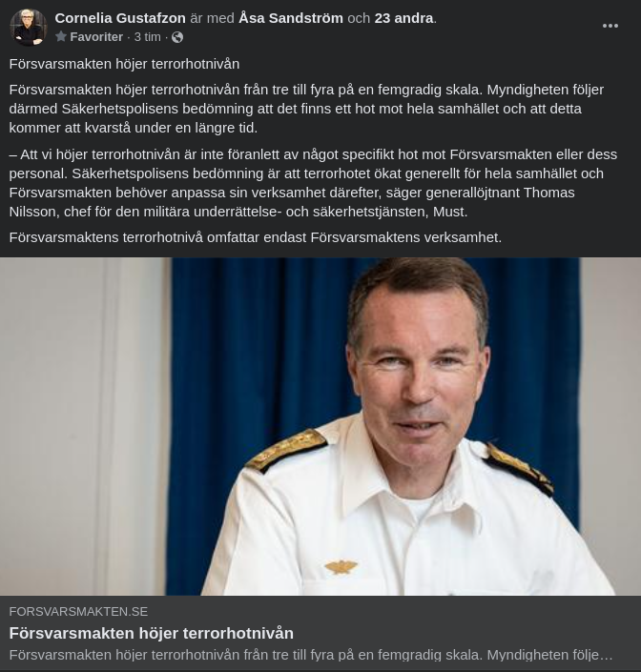Open Cornelia Gustafzon's profile name link
Image resolution: width=641 pixels, height=672 pixels.
[x=120, y=18]
